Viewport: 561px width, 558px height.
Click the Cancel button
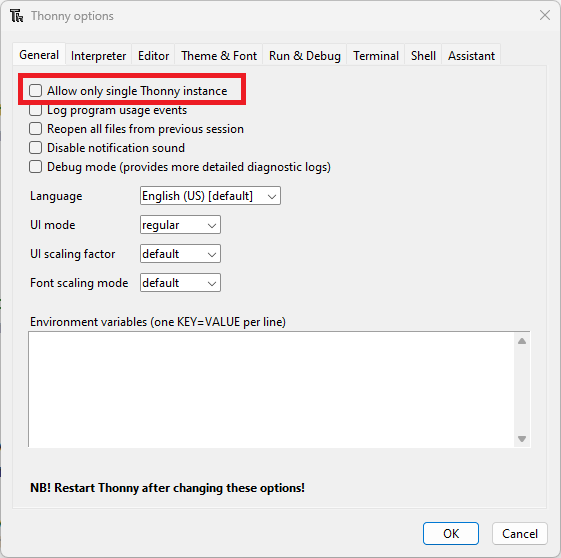(x=520, y=533)
